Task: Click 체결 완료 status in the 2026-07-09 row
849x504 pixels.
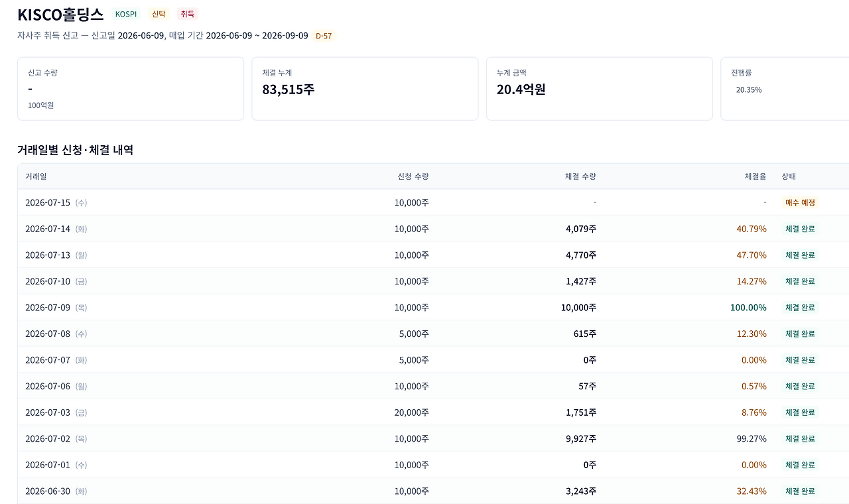Action: tap(800, 308)
